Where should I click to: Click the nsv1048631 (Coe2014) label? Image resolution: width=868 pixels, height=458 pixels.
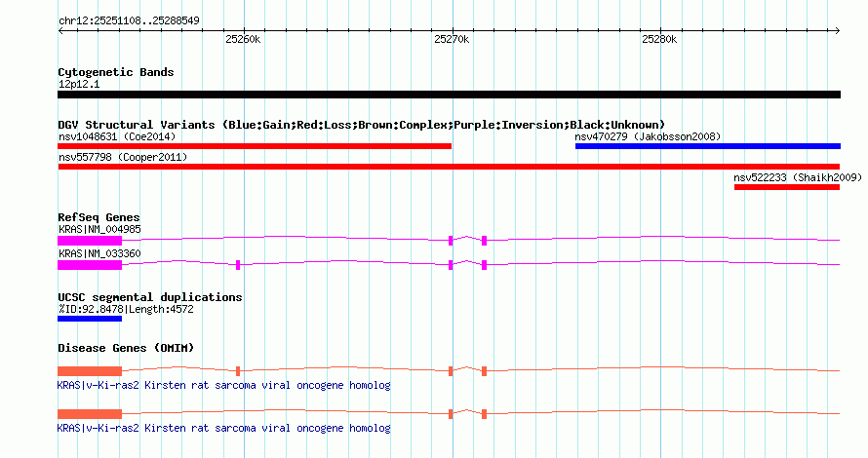tap(117, 136)
